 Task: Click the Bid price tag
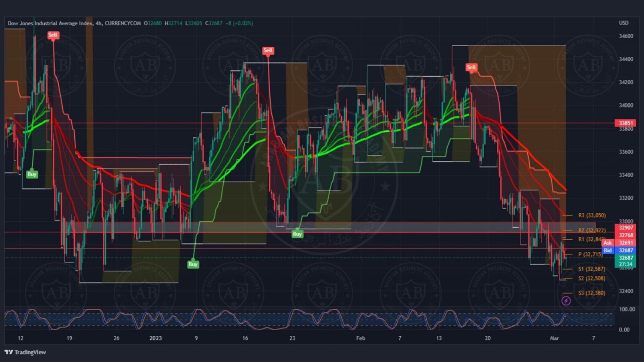pyautogui.click(x=608, y=250)
